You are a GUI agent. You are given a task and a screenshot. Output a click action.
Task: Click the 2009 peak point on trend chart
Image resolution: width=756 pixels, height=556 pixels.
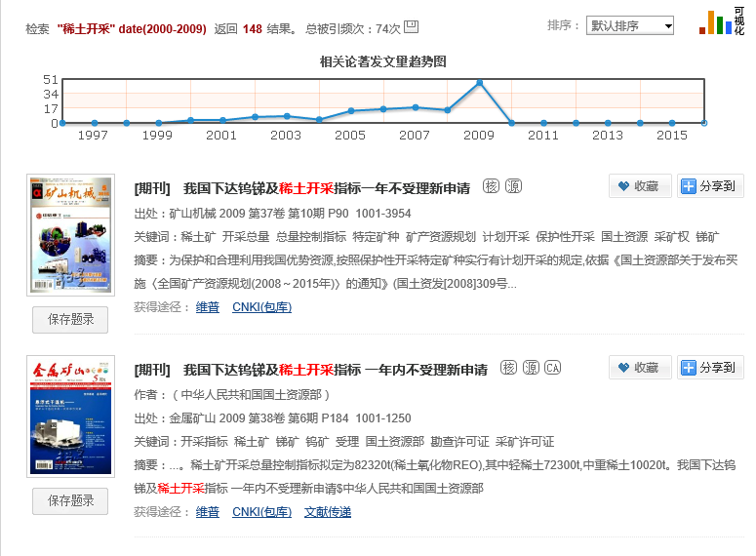pos(479,83)
